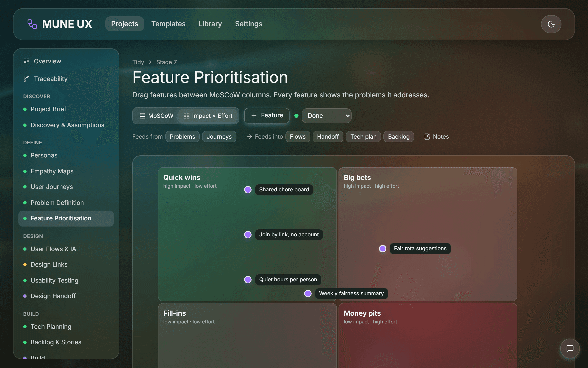Open Project Brief in sidebar

pos(66,109)
